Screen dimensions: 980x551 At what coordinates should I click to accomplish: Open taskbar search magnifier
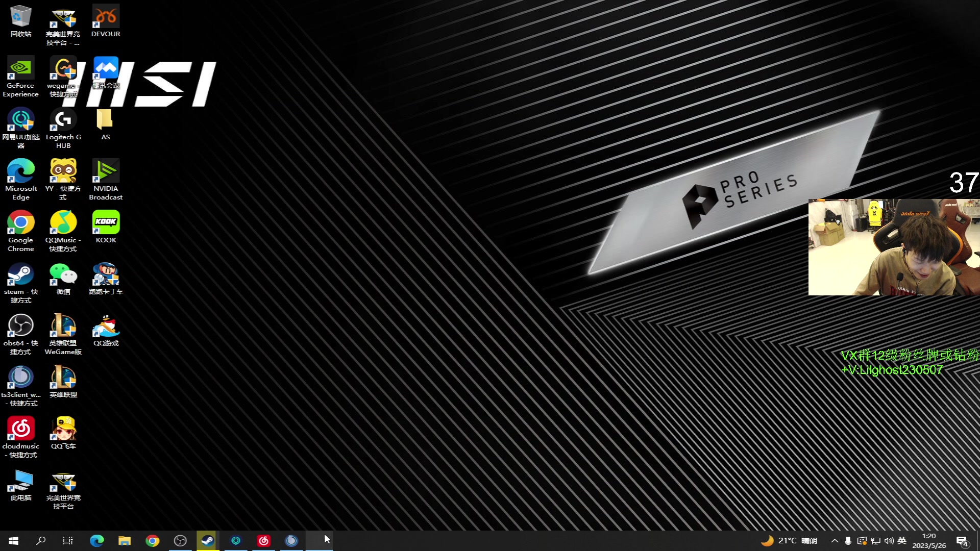pos(41,541)
